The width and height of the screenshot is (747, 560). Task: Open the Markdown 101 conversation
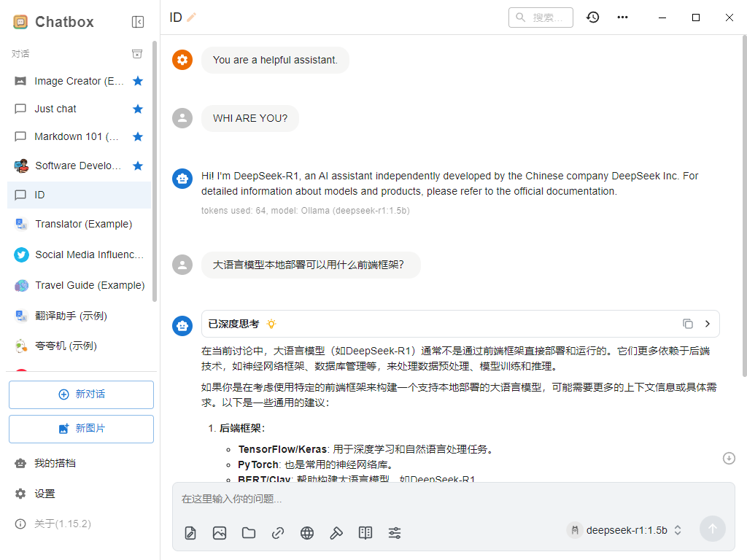[79, 136]
